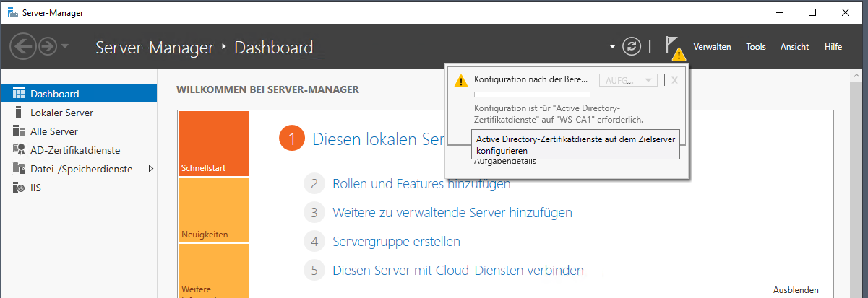Click 'Diesen lokalen Server' step 1 link
This screenshot has height=298, width=868.
point(377,139)
